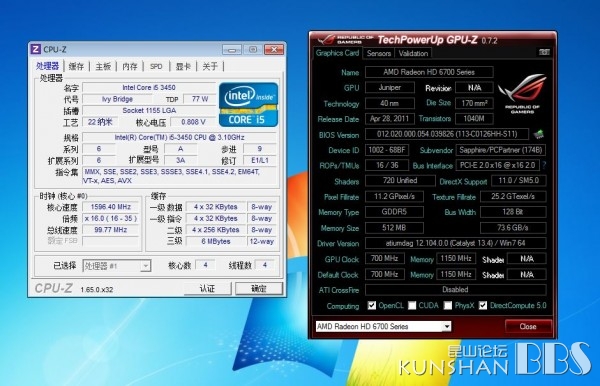This screenshot has height=386, width=600.
Task: Click the Close button in GPU-Z
Action: click(528, 326)
